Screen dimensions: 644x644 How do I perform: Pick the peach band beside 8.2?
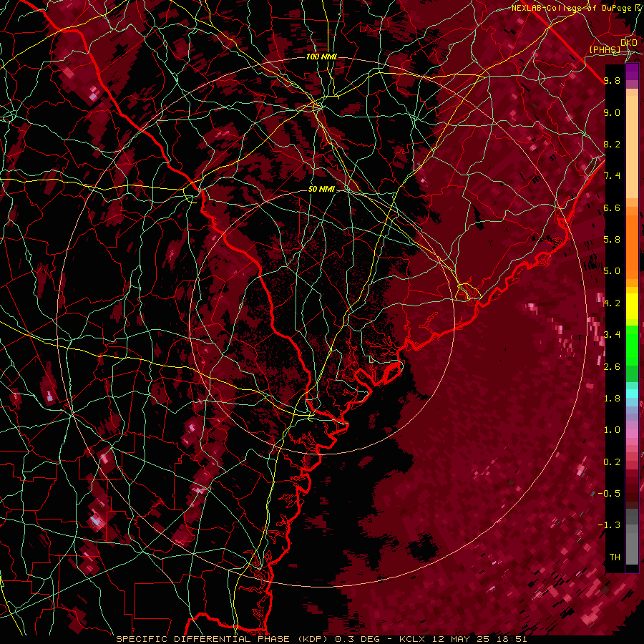632,146
